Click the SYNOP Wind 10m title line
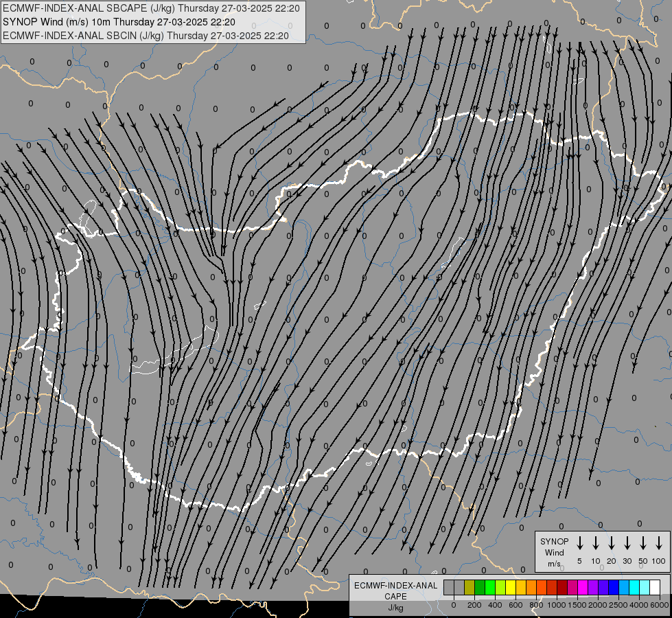Image resolution: width=672 pixels, height=618 pixels. click(x=119, y=22)
